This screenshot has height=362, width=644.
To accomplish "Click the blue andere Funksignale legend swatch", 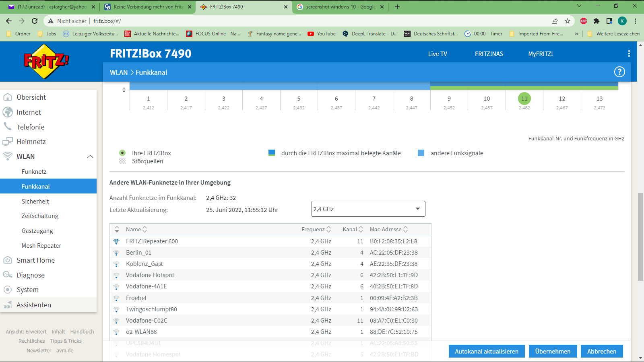I will click(421, 153).
